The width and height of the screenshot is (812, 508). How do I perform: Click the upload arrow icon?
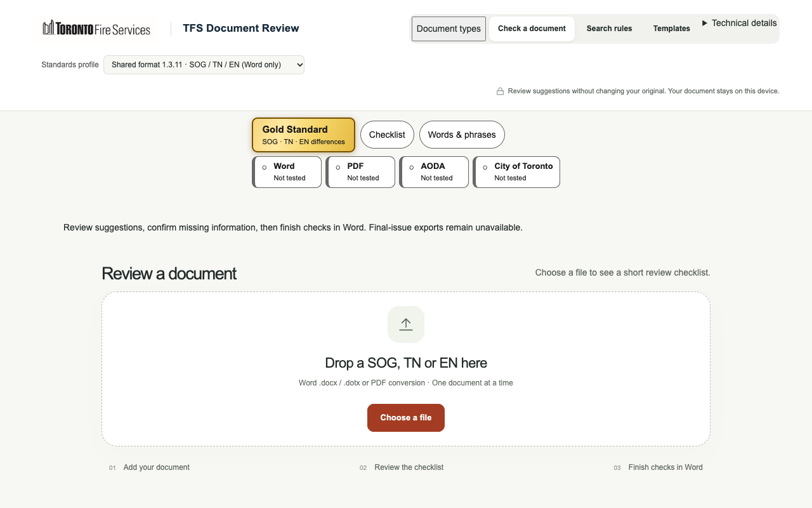click(406, 324)
